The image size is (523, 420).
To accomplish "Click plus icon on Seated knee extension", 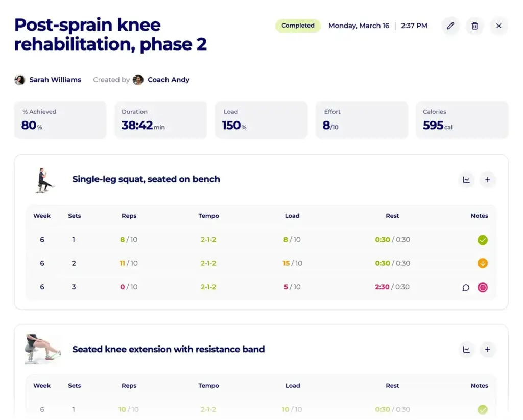I will 488,350.
